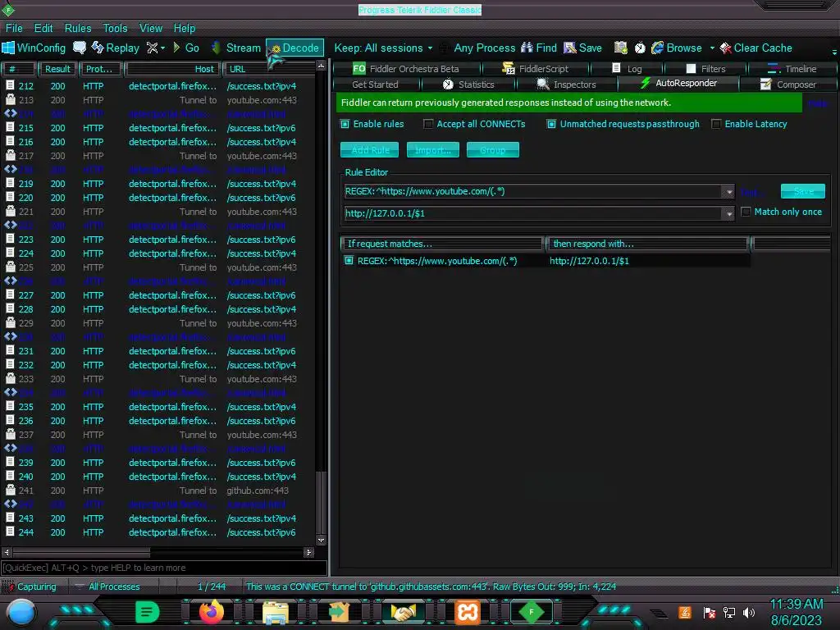Click the Import... button
The image size is (840, 630).
point(433,150)
